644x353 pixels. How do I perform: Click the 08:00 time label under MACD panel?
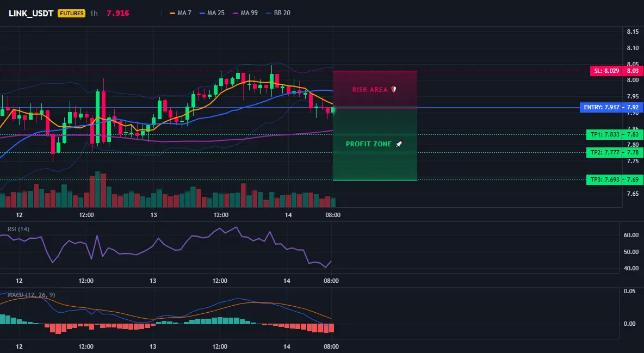coord(331,346)
